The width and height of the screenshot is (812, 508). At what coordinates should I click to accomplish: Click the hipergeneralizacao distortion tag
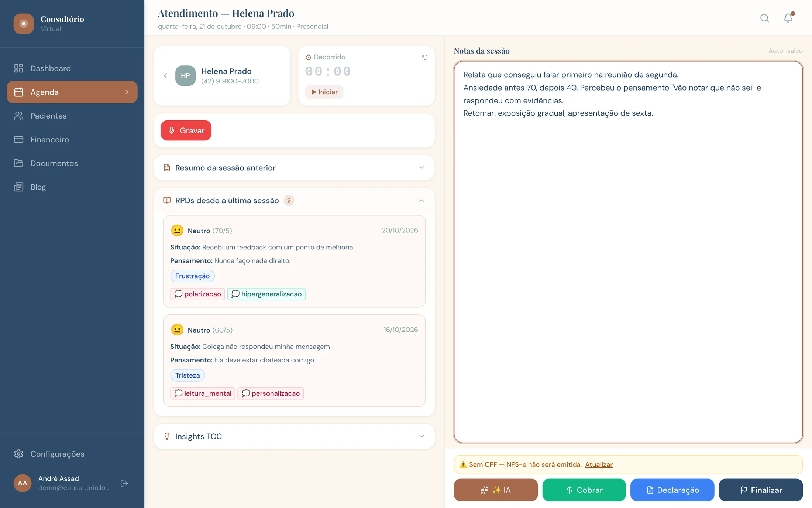[266, 294]
